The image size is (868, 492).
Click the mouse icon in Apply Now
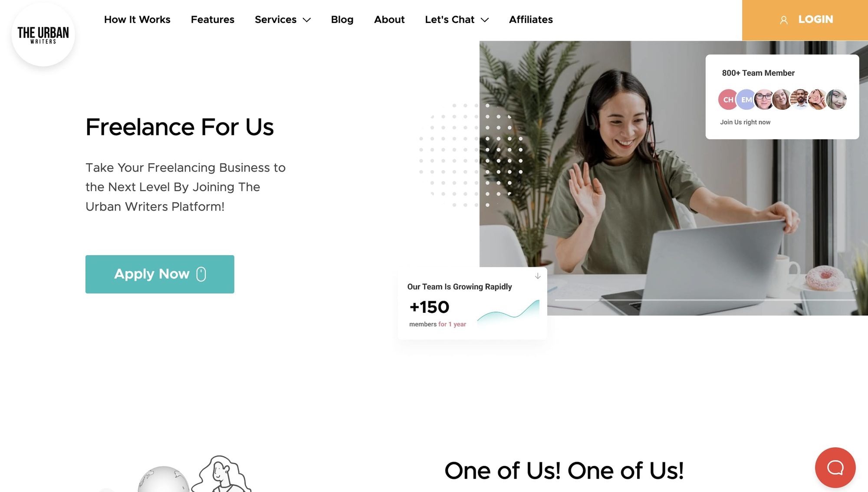coord(201,274)
